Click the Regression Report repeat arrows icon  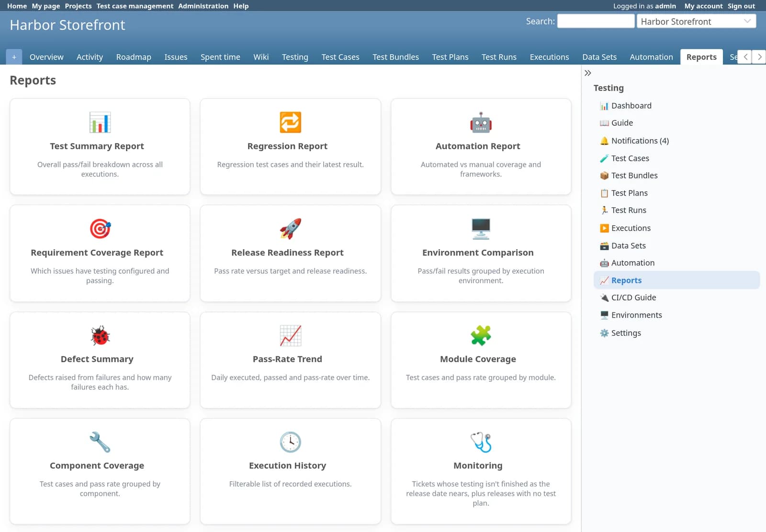[x=290, y=122]
